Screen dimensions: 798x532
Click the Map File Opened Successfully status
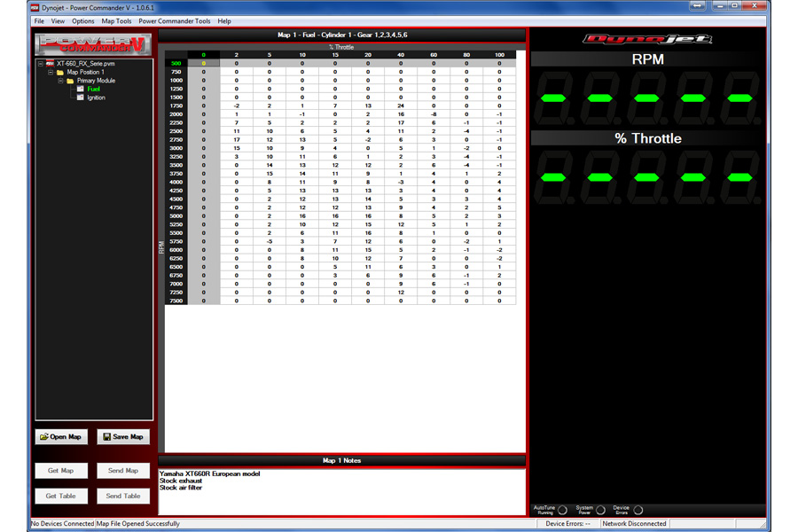coord(138,523)
